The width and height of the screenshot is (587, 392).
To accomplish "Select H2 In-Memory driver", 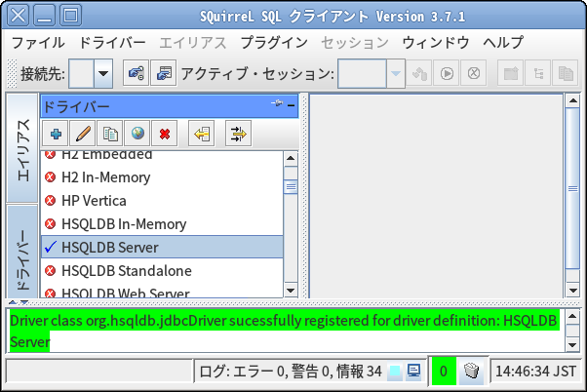I will [162, 177].
